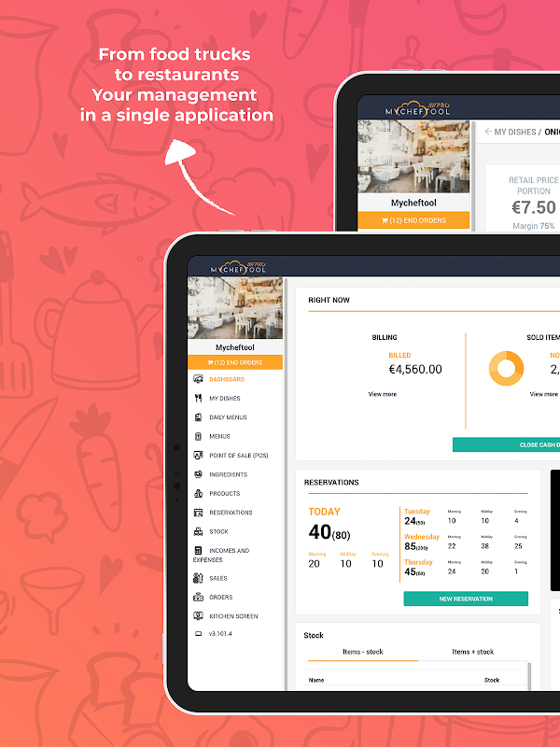
Task: Select the Ingredients icon
Action: (198, 474)
